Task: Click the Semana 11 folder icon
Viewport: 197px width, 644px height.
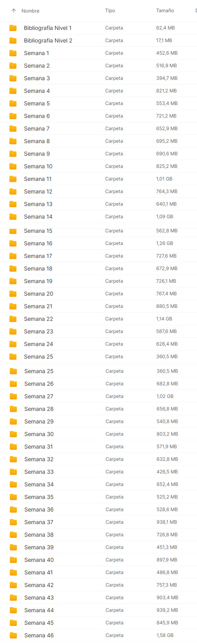Action: pos(13,179)
